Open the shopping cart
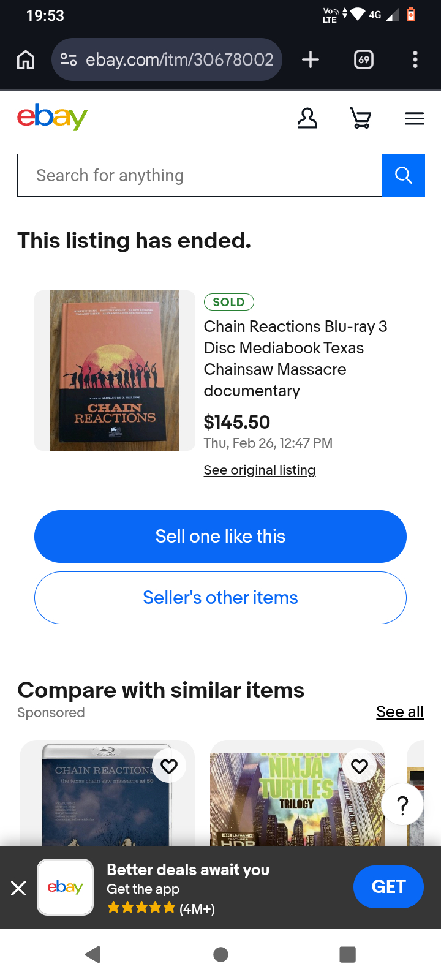This screenshot has width=441, height=980. (360, 118)
